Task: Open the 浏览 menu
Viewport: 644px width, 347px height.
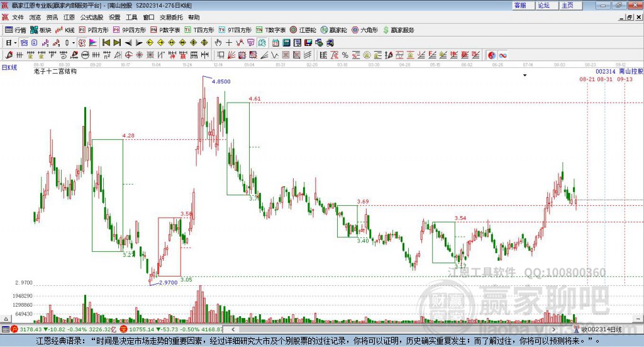Action: click(x=35, y=17)
